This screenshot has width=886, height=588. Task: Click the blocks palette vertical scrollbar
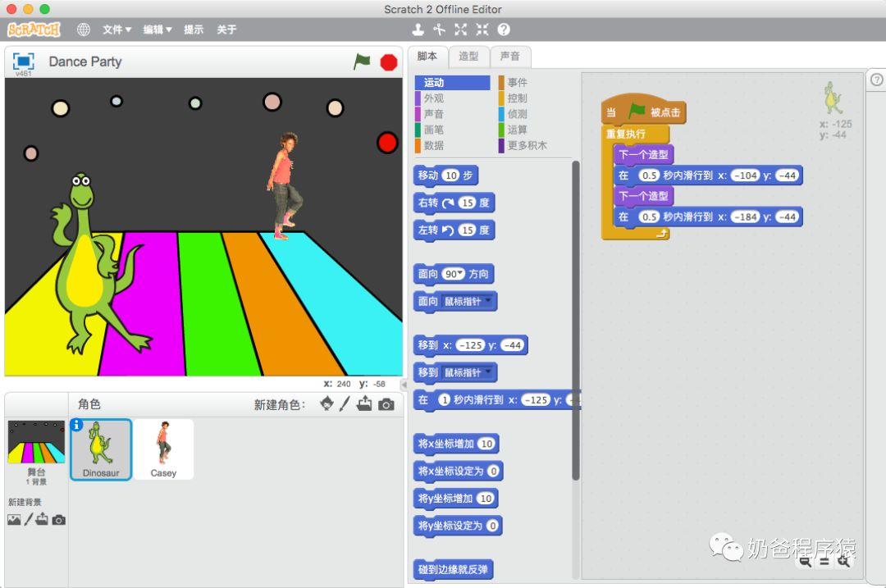[576, 321]
